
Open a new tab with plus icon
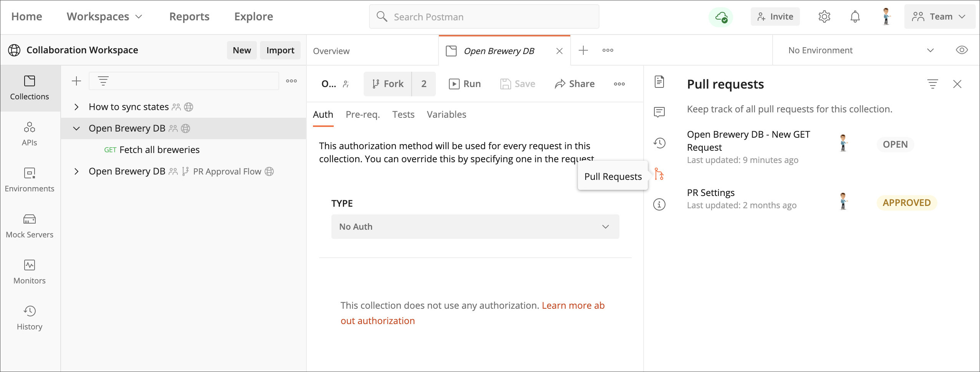click(x=583, y=50)
